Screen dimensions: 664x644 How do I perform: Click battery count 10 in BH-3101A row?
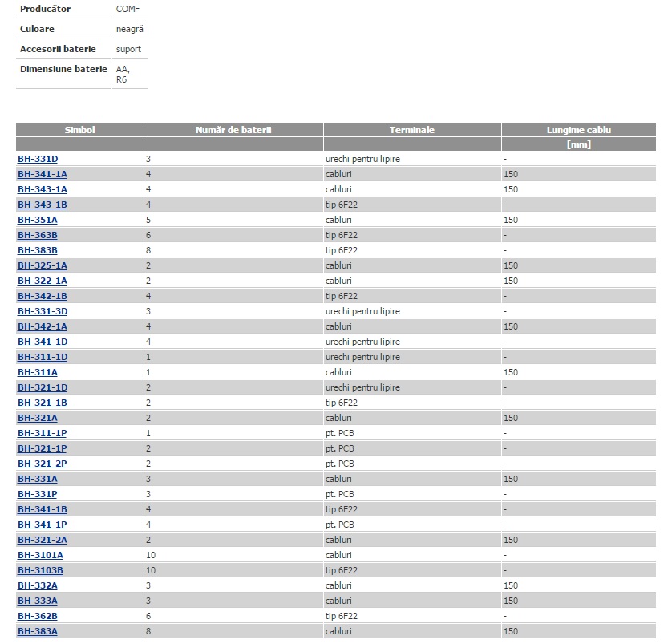point(151,555)
